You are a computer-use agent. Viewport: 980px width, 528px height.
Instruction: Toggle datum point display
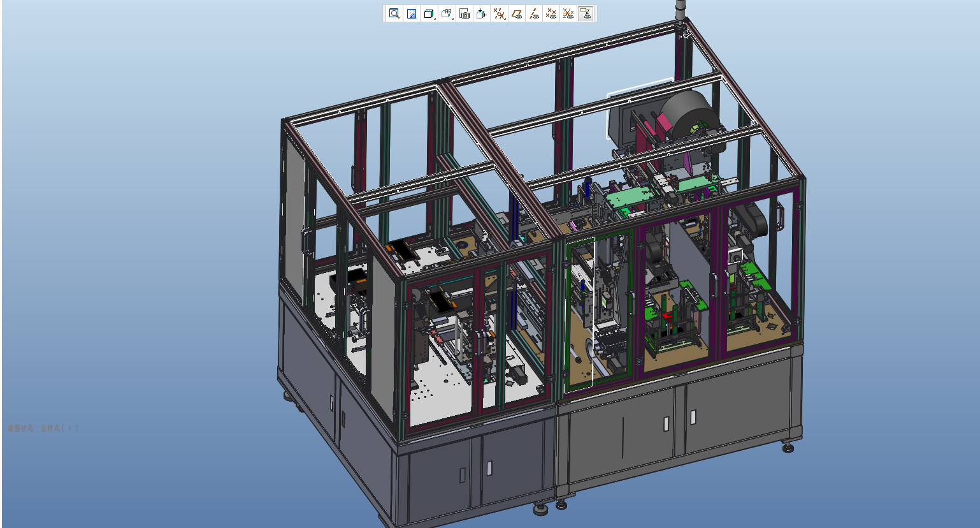[551, 13]
